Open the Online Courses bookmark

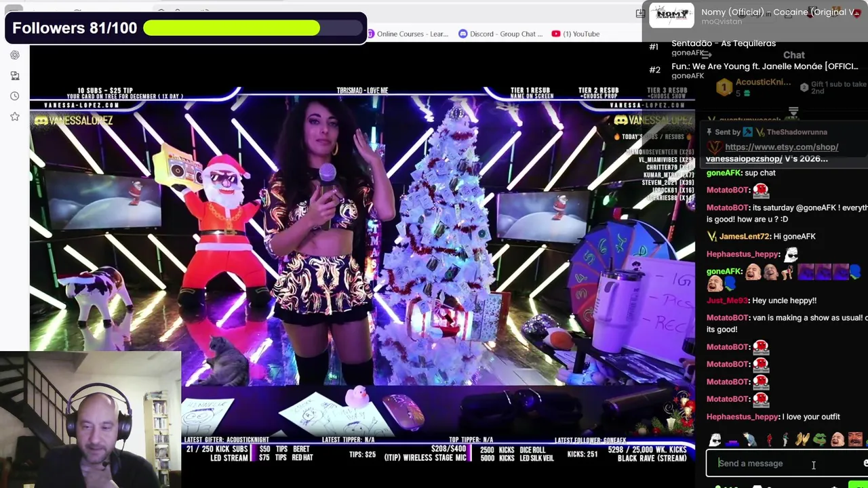tap(407, 34)
